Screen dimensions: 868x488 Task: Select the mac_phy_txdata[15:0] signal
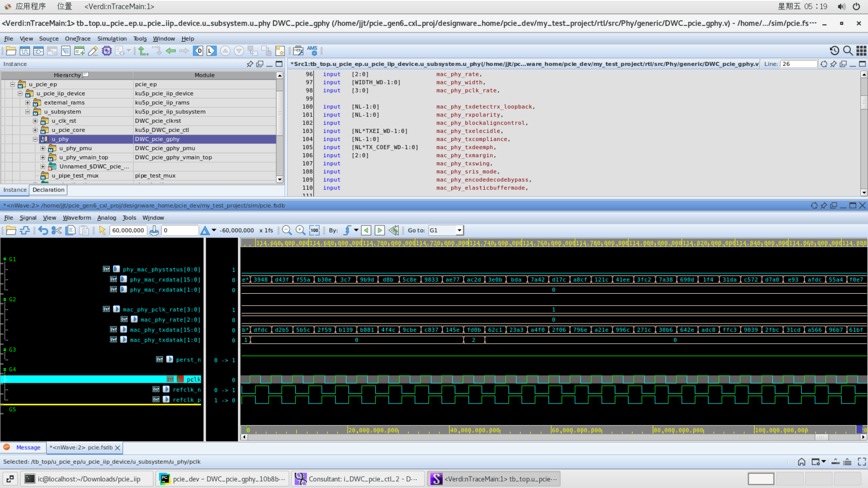[x=165, y=330]
